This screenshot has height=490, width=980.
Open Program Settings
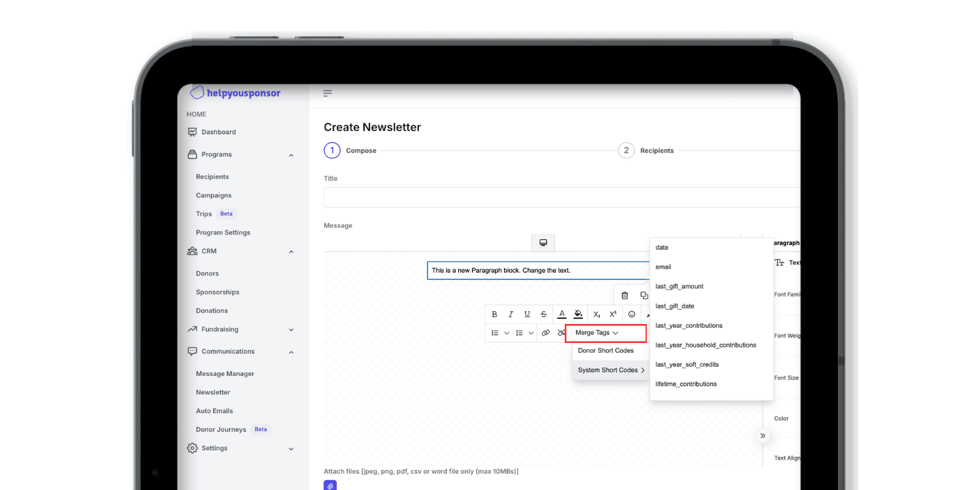click(x=223, y=233)
